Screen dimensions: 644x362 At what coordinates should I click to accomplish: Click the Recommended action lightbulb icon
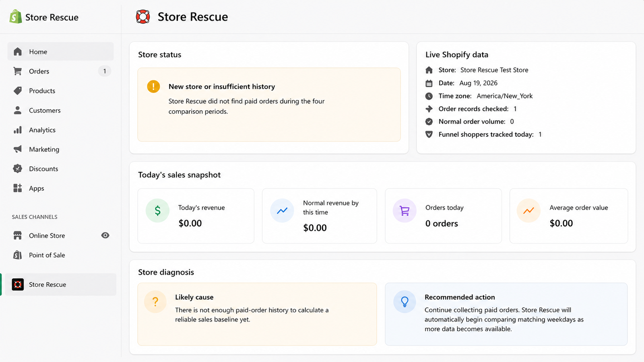tap(405, 302)
